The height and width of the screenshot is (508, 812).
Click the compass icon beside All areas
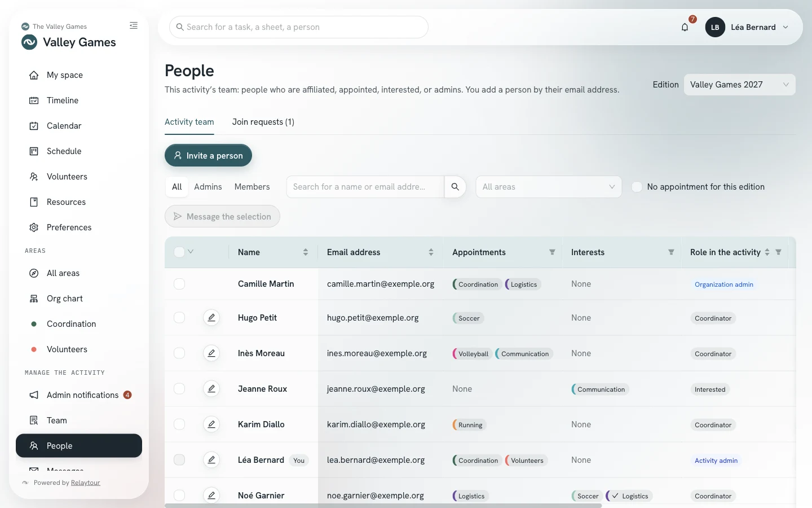click(34, 273)
